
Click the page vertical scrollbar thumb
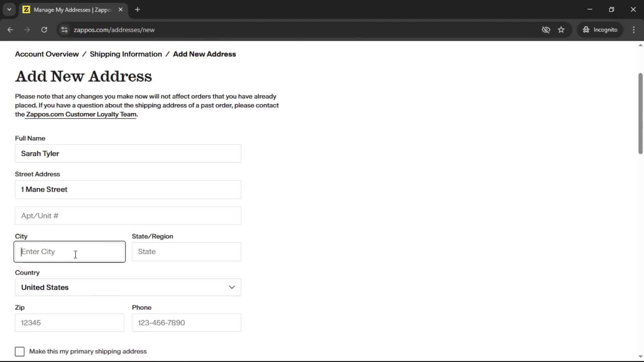tap(640, 114)
